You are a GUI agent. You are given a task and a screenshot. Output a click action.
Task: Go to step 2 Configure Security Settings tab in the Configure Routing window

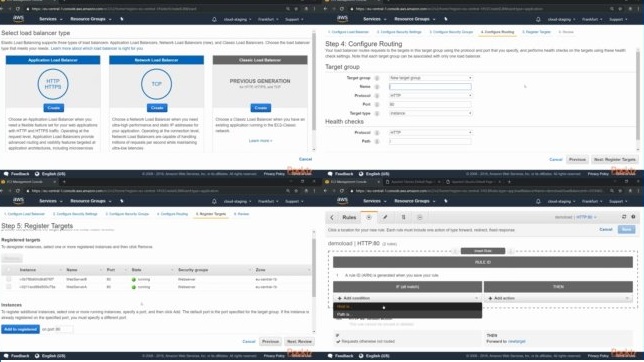(x=399, y=32)
